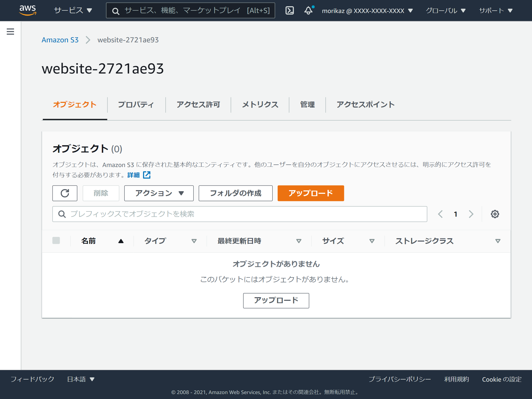
Task: Click the orange アップロード button
Action: point(310,193)
